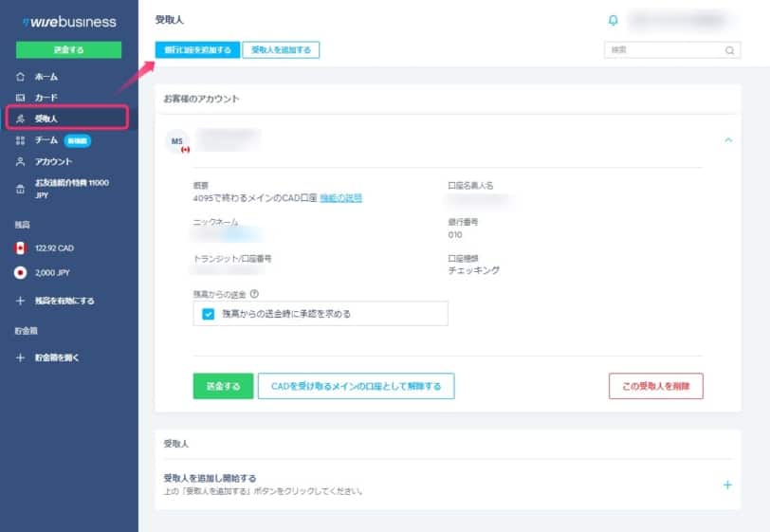
Task: Click the Wise business logo
Action: (69, 22)
